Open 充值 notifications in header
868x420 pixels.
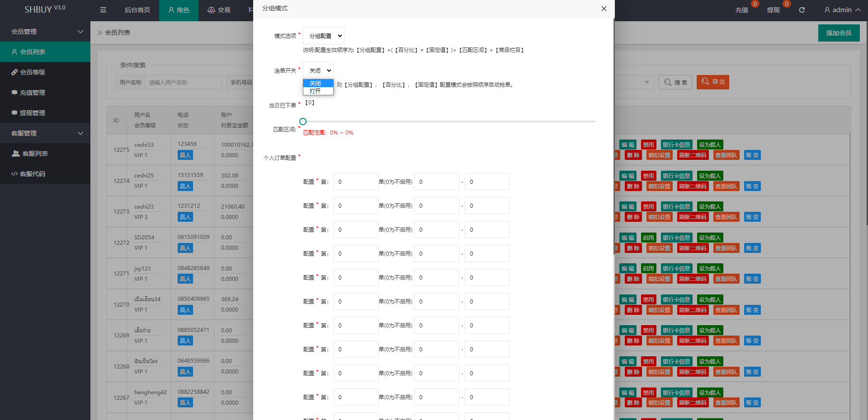pos(741,10)
